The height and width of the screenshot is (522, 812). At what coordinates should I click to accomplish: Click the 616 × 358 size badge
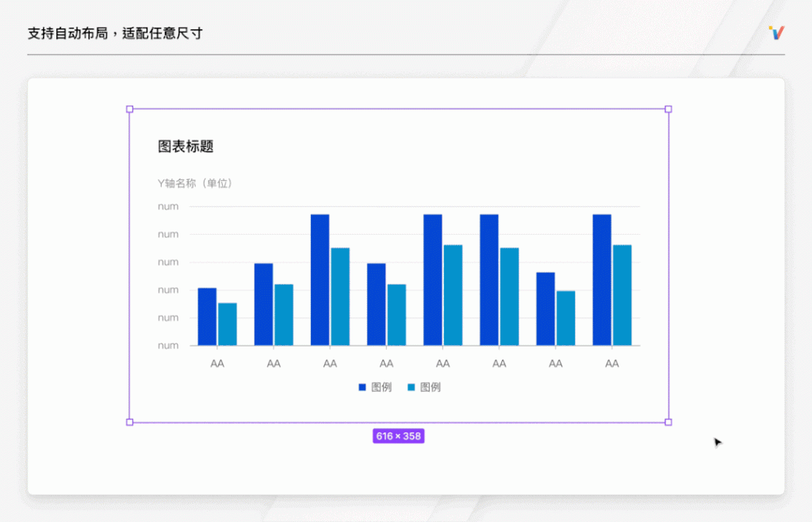pyautogui.click(x=398, y=436)
